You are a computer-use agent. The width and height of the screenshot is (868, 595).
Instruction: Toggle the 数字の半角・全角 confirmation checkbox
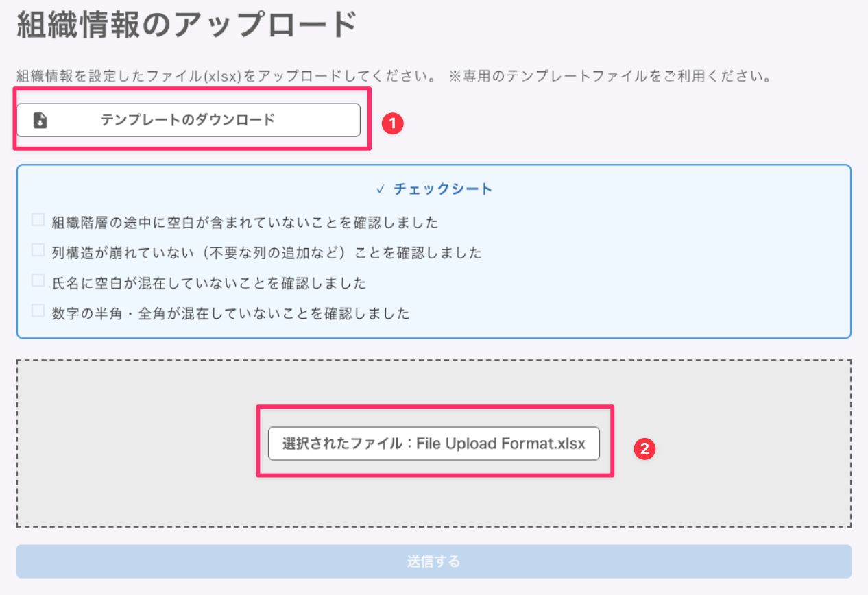[38, 311]
